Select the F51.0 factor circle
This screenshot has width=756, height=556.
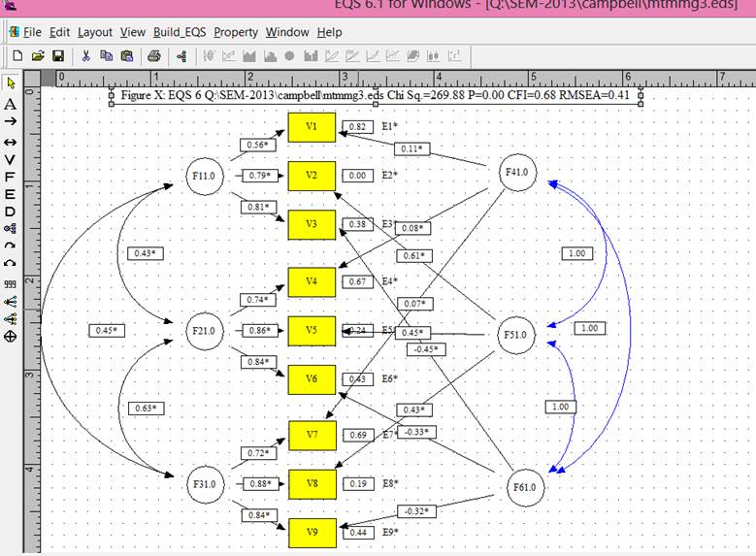click(516, 335)
